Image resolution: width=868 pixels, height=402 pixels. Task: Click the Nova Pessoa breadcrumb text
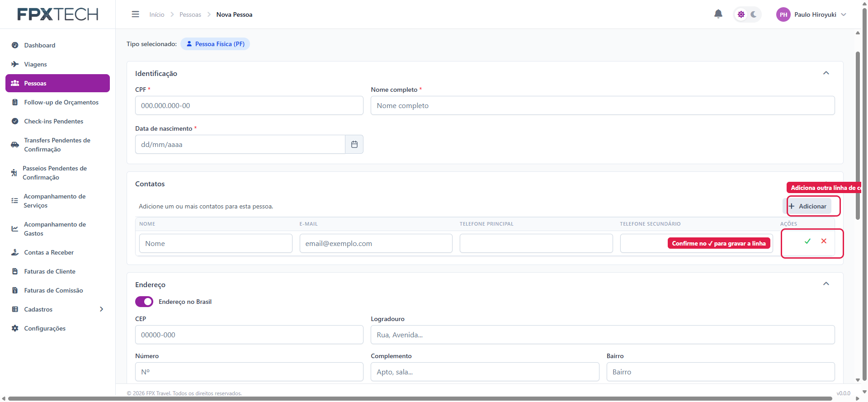[x=234, y=14]
